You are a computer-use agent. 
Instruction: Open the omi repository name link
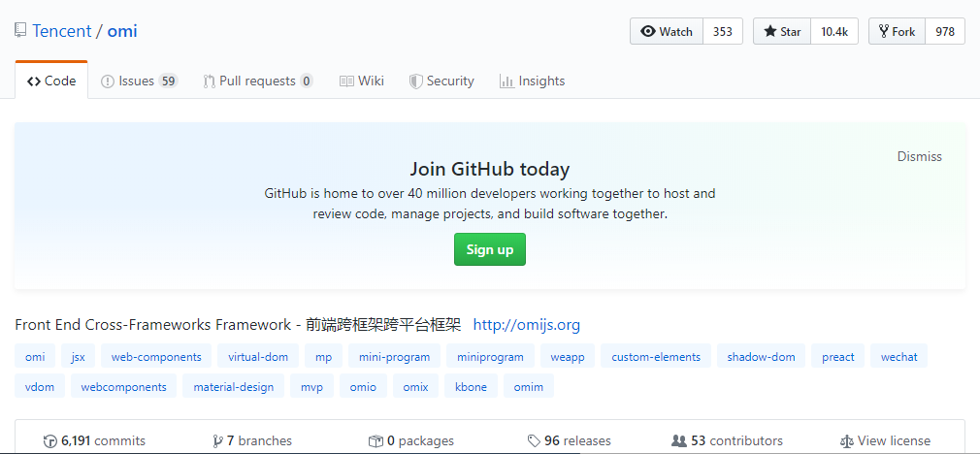122,31
